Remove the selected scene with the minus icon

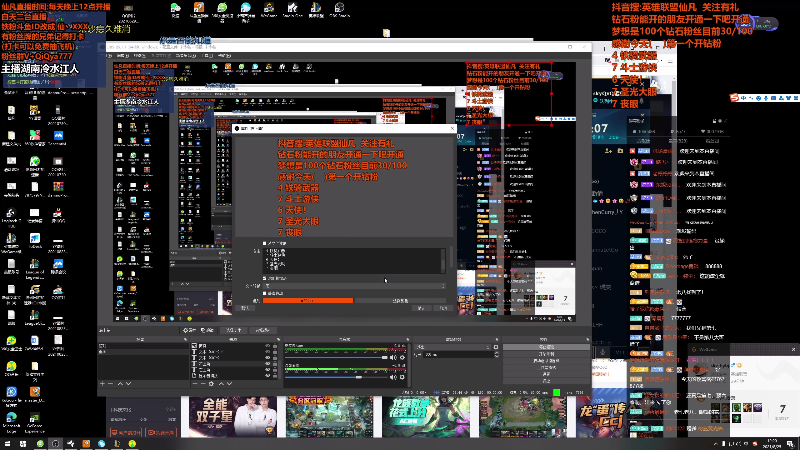110,383
